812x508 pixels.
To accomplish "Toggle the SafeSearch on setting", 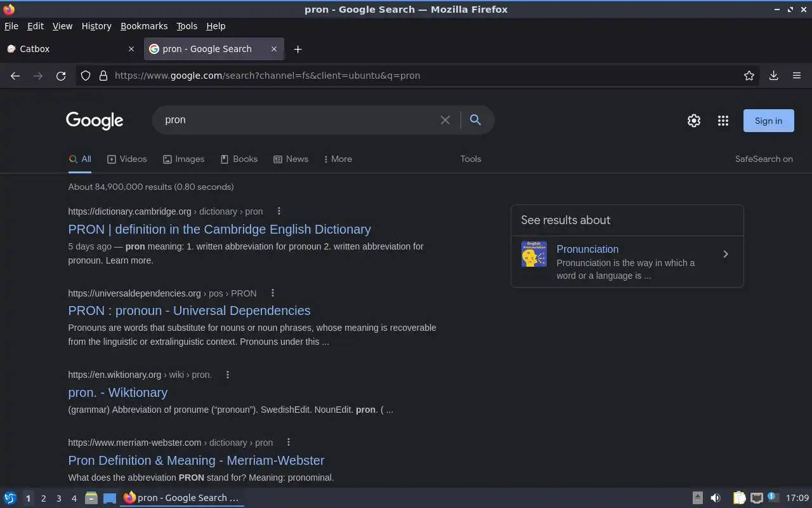I will [764, 159].
